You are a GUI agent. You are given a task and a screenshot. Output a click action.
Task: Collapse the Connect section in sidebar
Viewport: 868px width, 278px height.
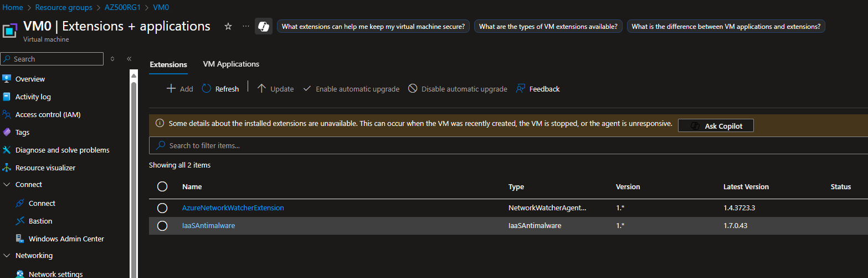7,185
